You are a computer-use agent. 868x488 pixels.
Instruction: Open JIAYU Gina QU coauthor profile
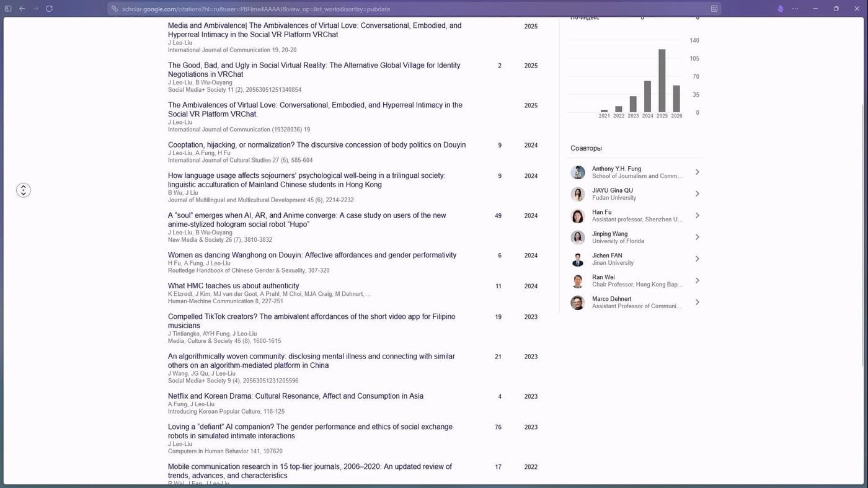(613, 190)
